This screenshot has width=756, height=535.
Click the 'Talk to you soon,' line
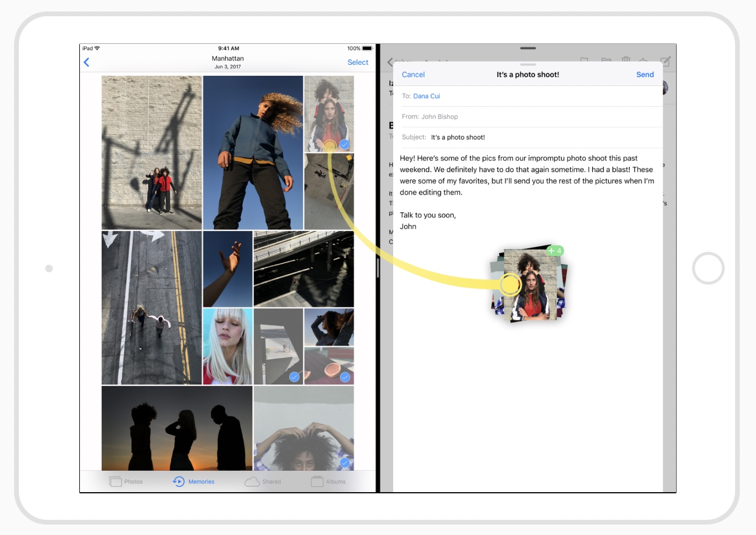click(x=428, y=215)
